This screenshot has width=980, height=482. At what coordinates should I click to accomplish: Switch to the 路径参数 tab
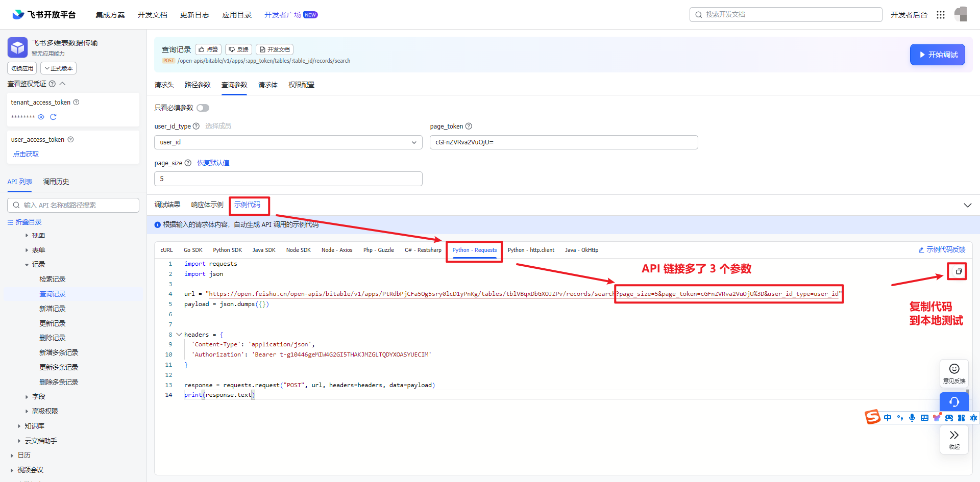click(x=198, y=85)
